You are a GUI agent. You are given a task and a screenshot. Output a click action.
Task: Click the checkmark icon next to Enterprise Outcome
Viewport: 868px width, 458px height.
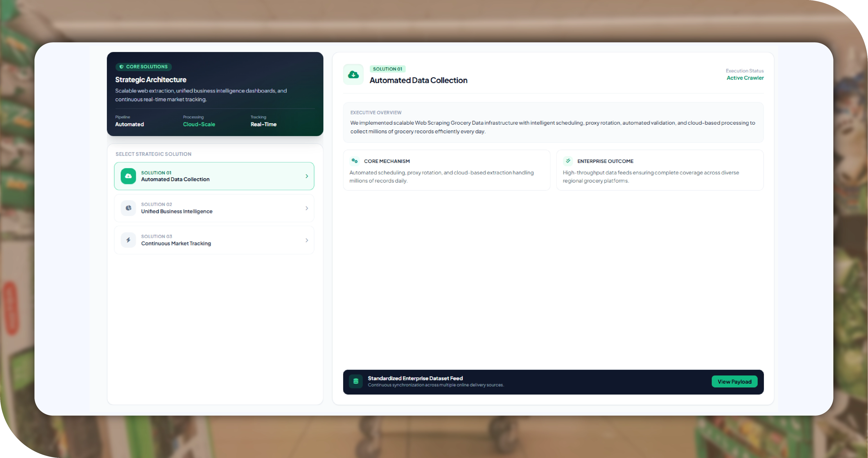point(568,161)
